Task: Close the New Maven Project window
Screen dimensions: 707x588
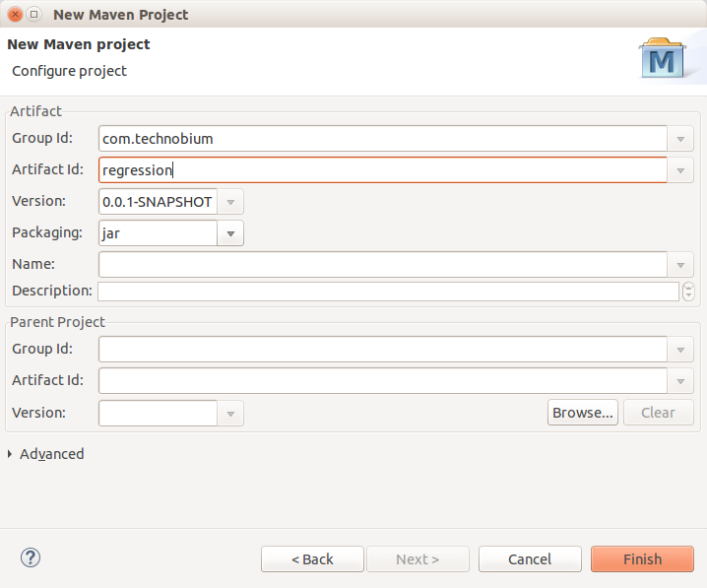Action: [16, 15]
